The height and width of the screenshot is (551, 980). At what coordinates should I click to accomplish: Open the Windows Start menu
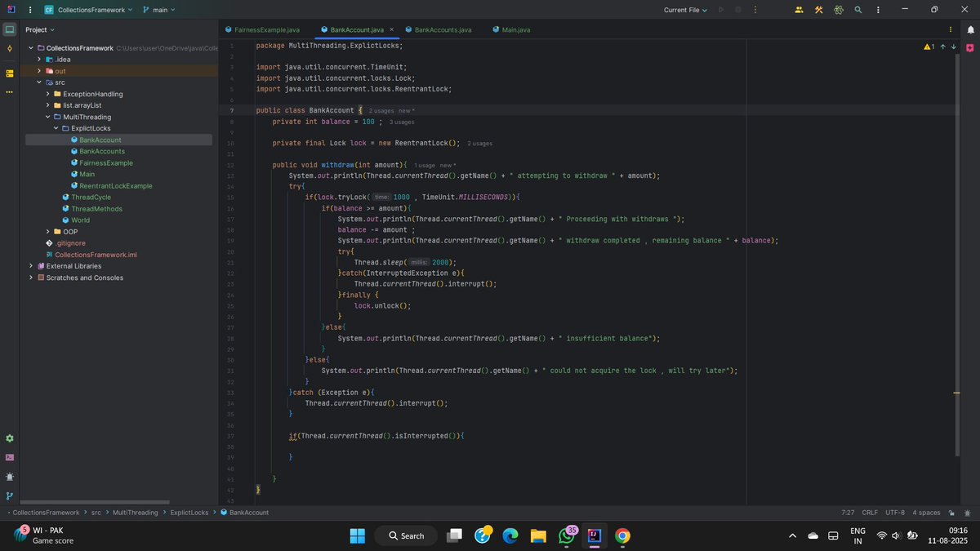358,535
